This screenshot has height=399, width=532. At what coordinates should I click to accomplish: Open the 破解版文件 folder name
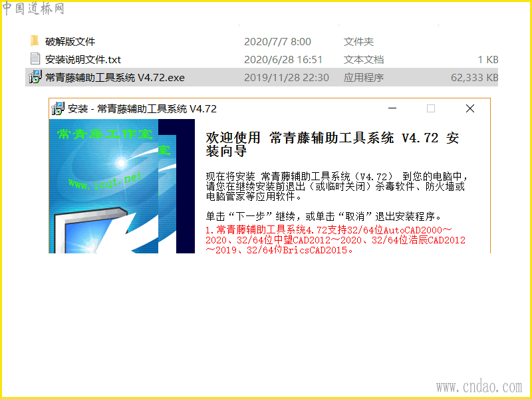[70, 41]
